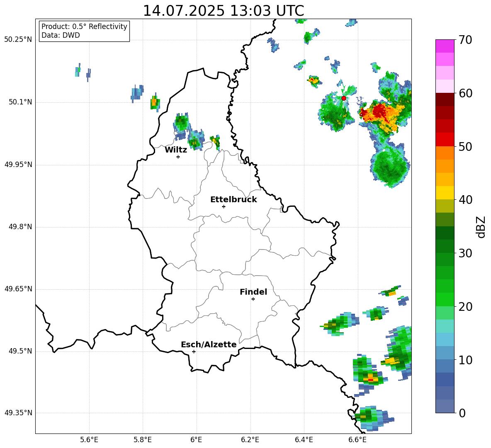The height and width of the screenshot is (448, 491).
Task: Click the dark red colorbar swatch below 60
Action: tap(445, 99)
